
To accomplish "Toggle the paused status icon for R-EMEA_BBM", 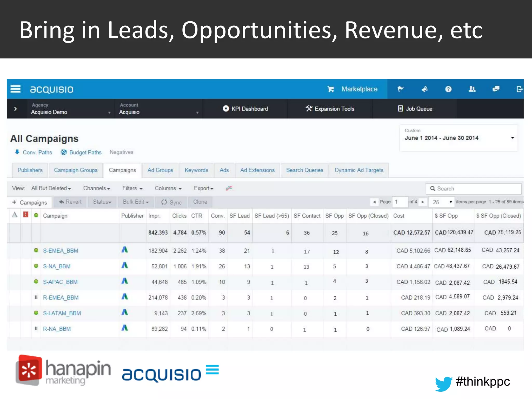I will (36, 297).
